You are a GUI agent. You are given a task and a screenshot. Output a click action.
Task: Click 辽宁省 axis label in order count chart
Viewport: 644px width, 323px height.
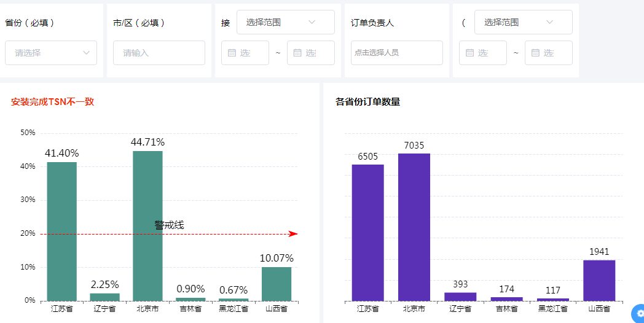coord(460,309)
